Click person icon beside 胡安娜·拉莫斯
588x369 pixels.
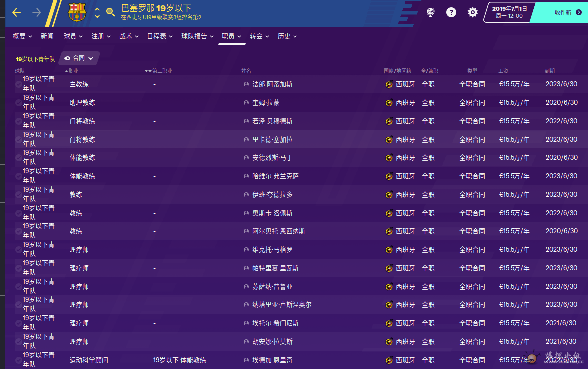point(246,342)
